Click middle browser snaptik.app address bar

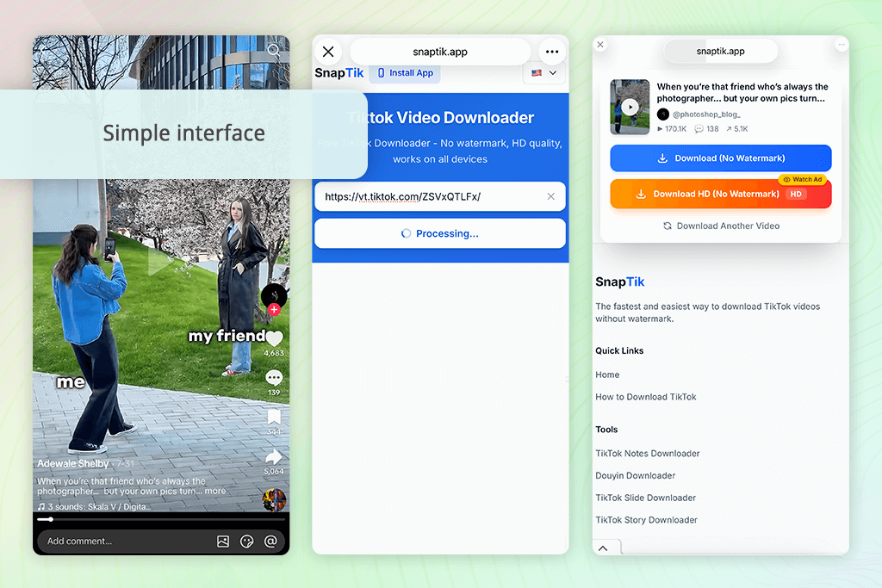point(440,52)
